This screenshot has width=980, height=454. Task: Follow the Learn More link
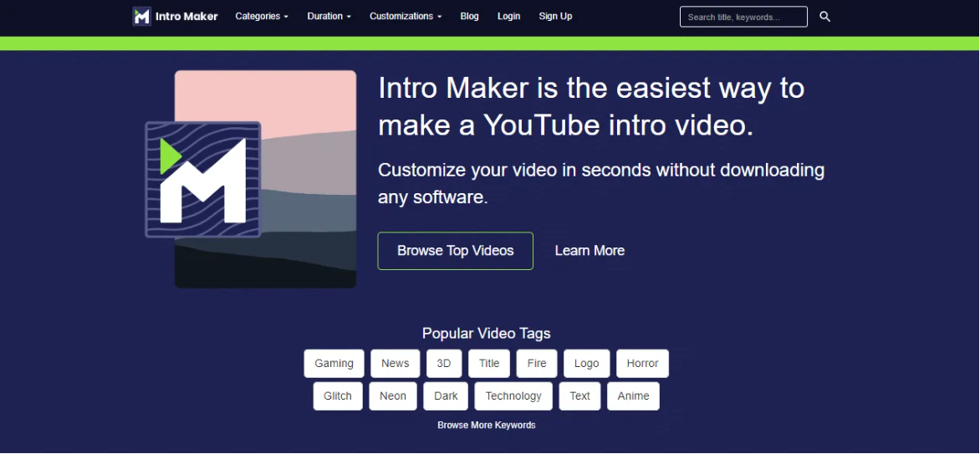590,251
